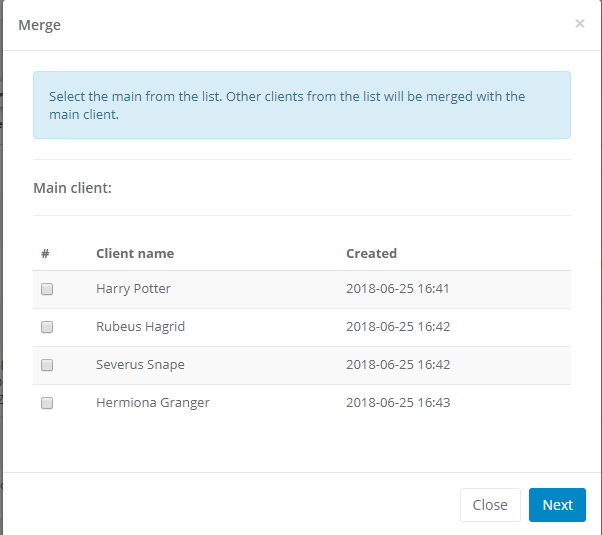Click the Rubeus Hagrid client name
The width and height of the screenshot is (602, 535).
(140, 327)
